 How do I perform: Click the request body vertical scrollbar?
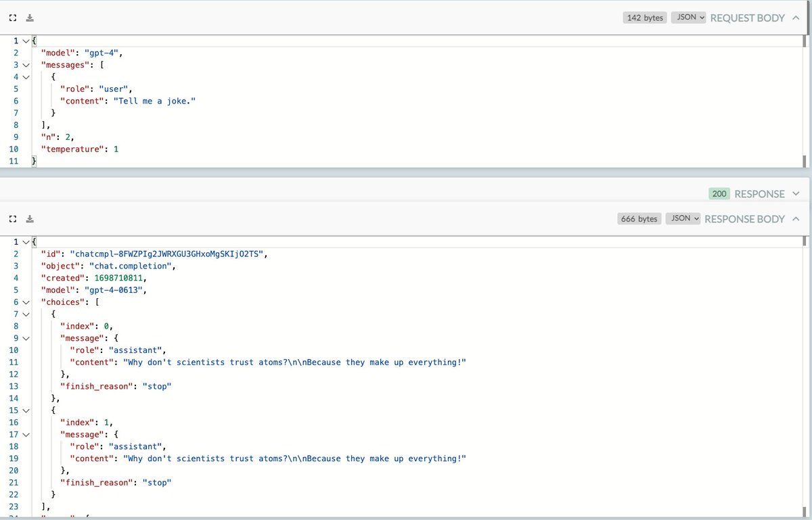click(x=804, y=101)
